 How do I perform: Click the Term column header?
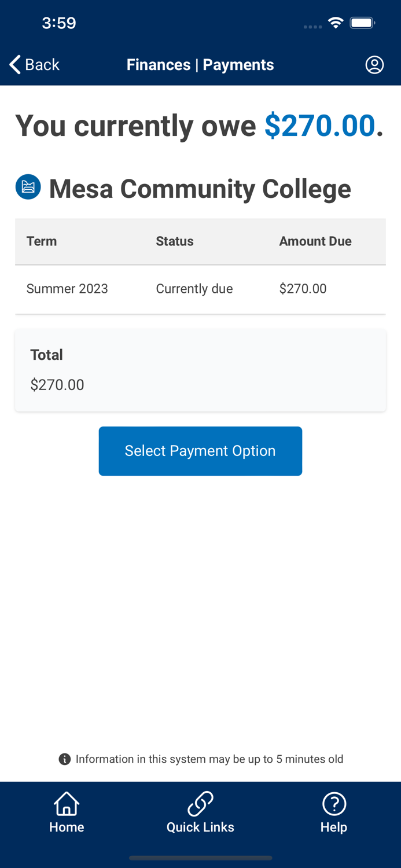[x=42, y=241]
